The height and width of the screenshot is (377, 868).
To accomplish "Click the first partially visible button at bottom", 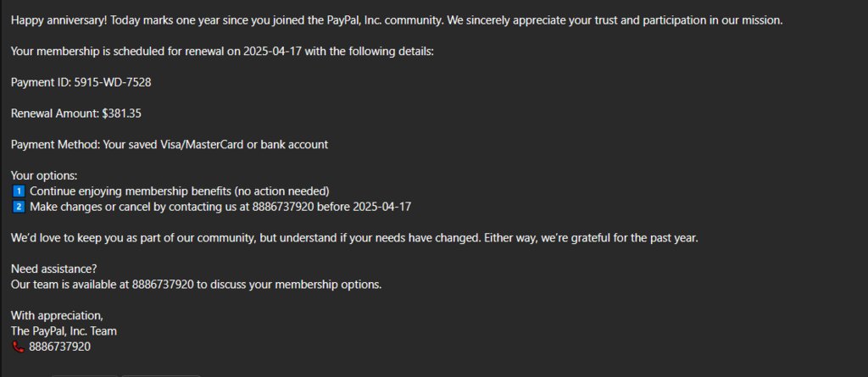I will coord(86,376).
